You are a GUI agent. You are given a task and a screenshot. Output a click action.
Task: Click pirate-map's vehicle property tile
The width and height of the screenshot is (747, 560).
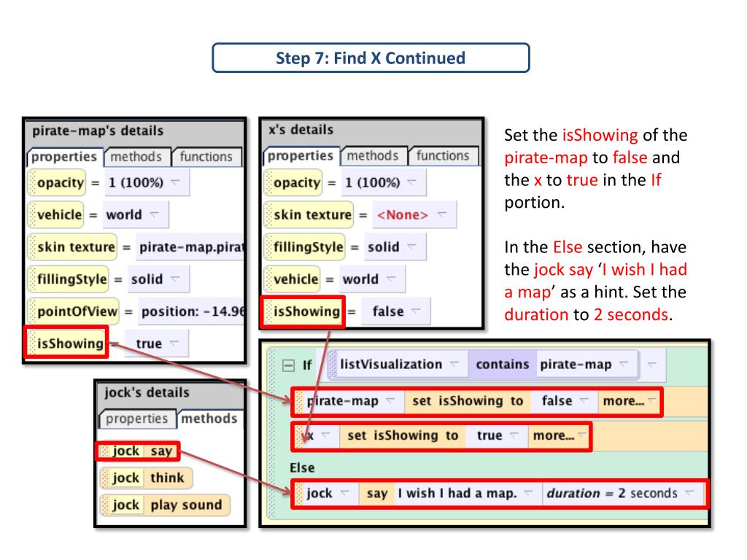point(55,215)
